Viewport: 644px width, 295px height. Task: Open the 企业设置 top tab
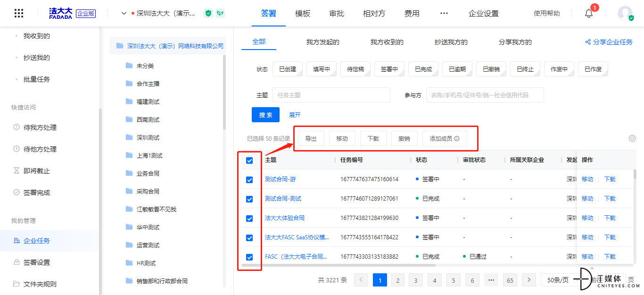pos(484,13)
